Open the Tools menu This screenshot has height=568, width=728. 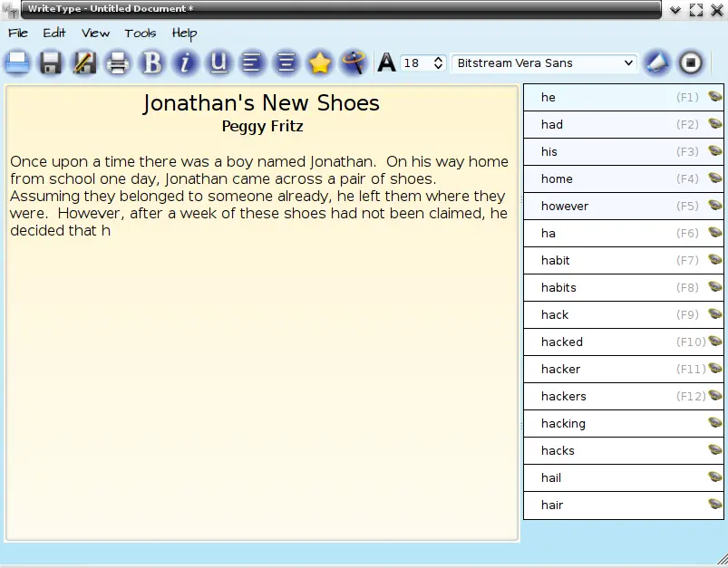[x=141, y=34]
